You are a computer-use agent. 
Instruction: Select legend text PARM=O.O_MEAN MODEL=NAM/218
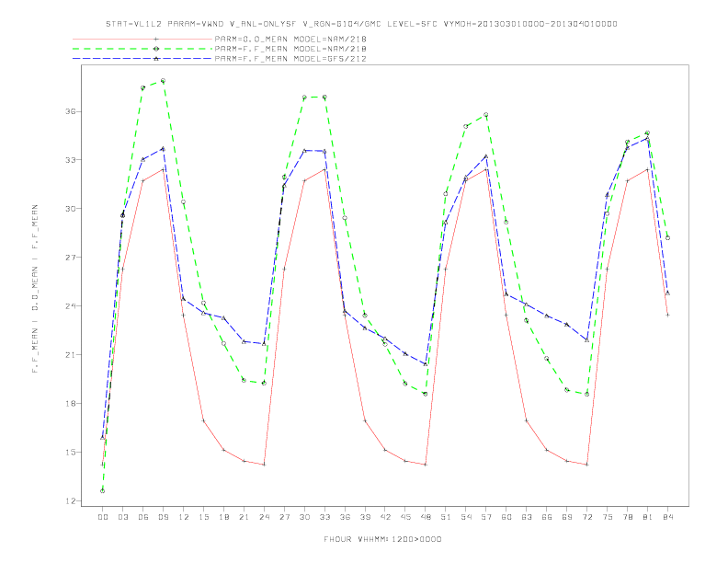(x=290, y=39)
